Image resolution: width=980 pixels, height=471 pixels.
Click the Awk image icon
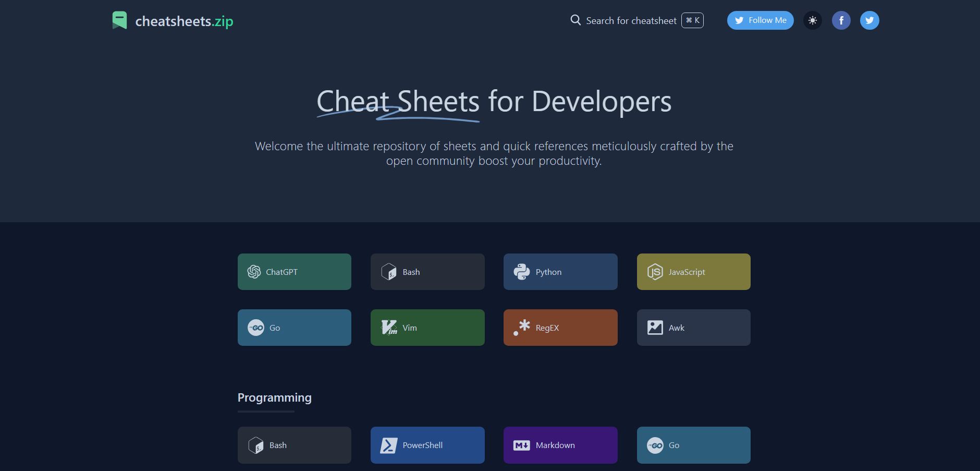[x=655, y=328]
